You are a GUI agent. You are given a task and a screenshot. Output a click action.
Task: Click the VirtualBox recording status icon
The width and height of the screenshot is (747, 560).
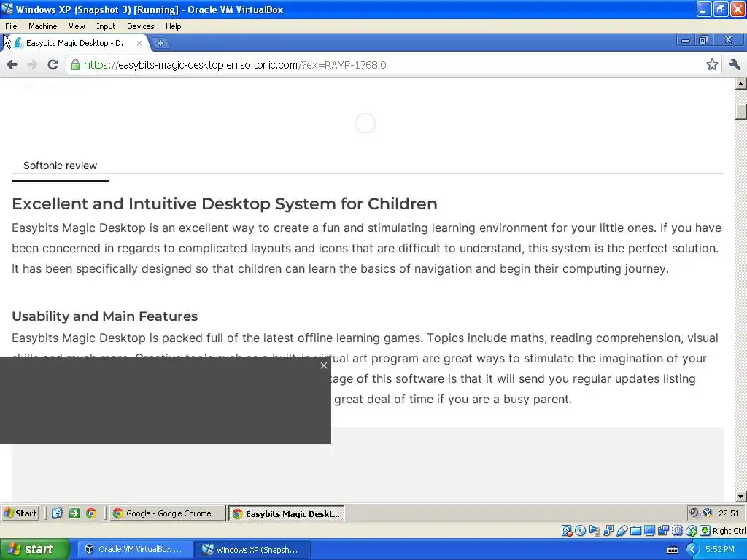pyautogui.click(x=663, y=531)
